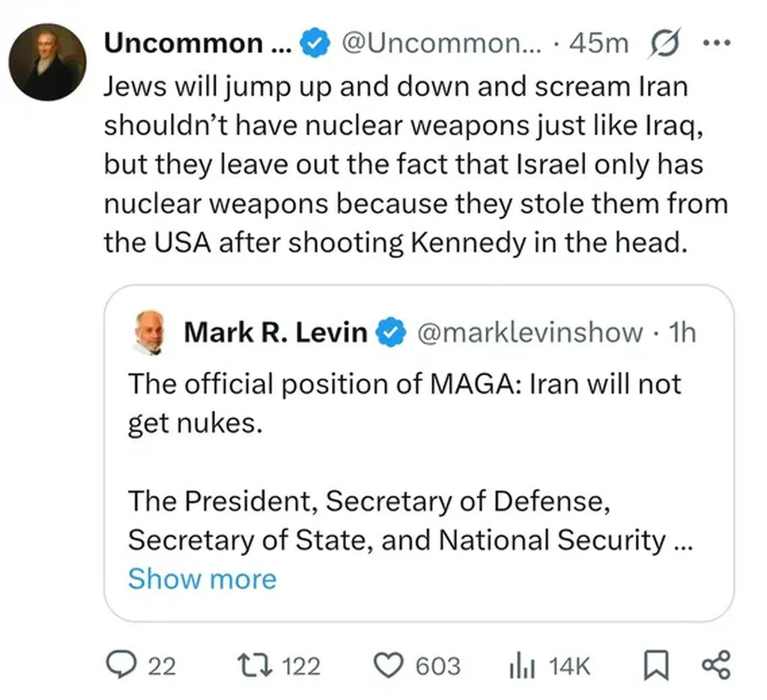
Task: Open the post via 45m timestamp
Action: (x=598, y=43)
